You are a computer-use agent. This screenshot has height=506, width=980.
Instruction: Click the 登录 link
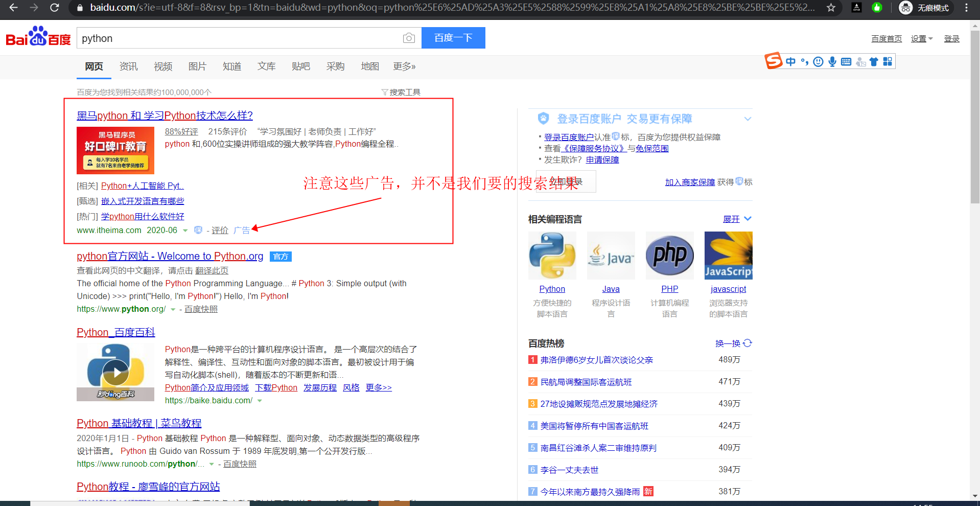pos(951,39)
